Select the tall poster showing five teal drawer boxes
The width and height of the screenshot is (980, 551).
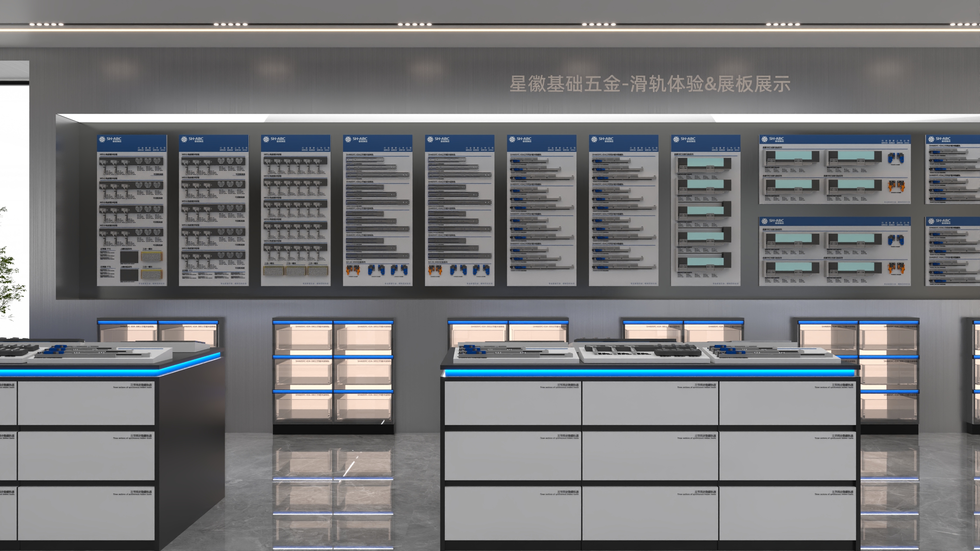tap(705, 210)
